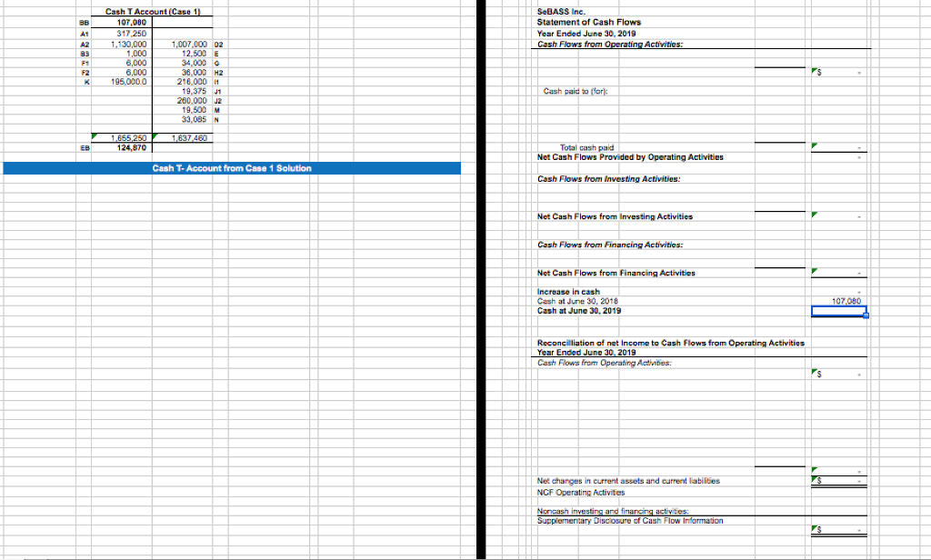
Task: Click the BB row label
Action: 84,23
